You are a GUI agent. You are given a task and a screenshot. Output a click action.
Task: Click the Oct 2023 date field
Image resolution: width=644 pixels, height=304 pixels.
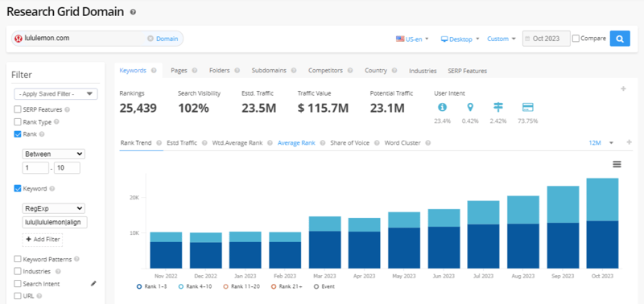pos(547,39)
